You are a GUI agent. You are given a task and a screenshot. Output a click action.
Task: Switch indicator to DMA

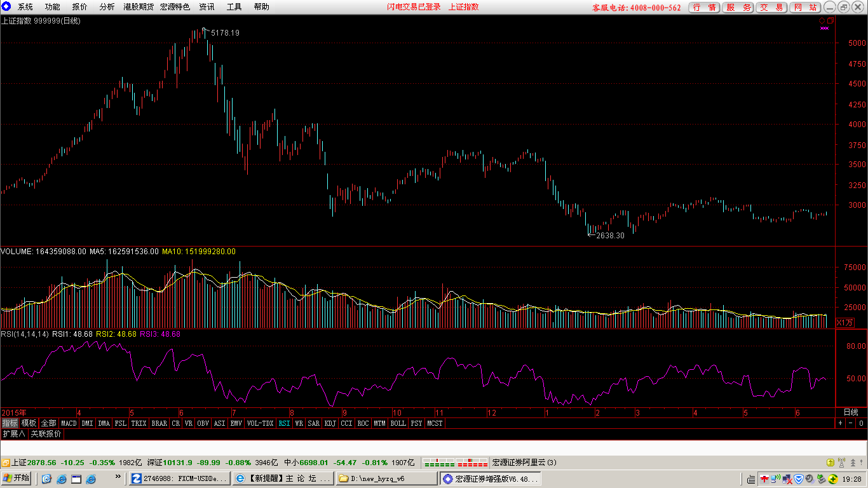pos(104,423)
